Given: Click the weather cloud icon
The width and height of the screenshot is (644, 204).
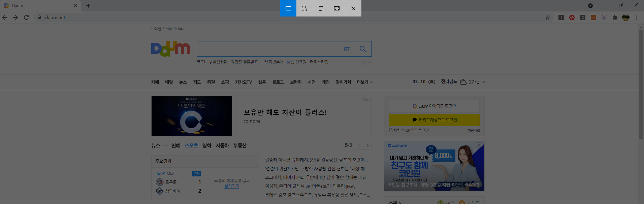Looking at the screenshot, I should pyautogui.click(x=463, y=82).
